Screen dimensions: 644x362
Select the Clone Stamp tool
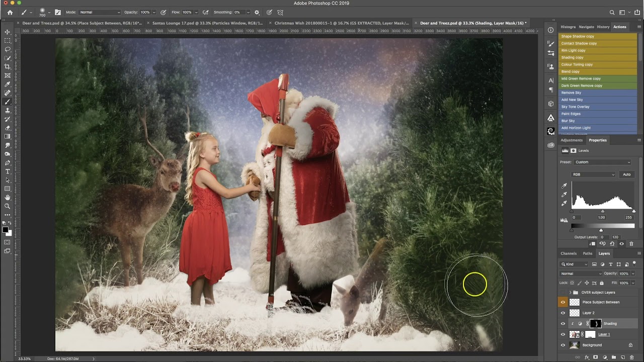click(8, 110)
